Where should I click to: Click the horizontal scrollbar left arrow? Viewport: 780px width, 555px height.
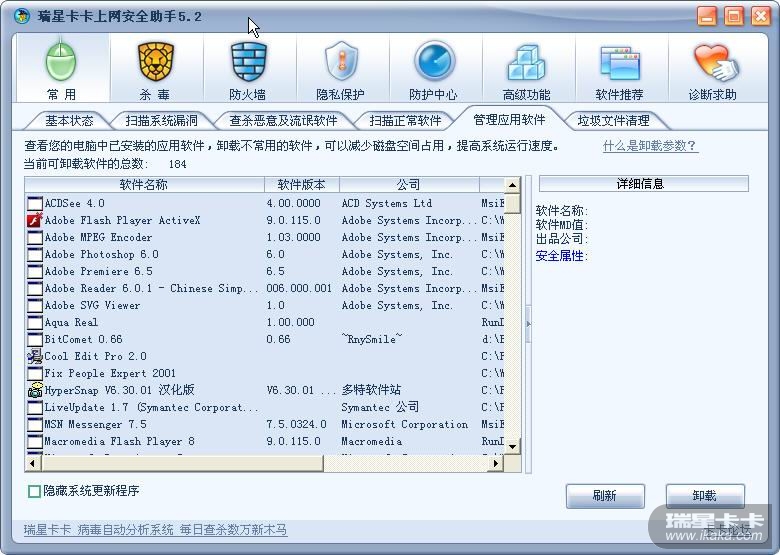pos(33,463)
